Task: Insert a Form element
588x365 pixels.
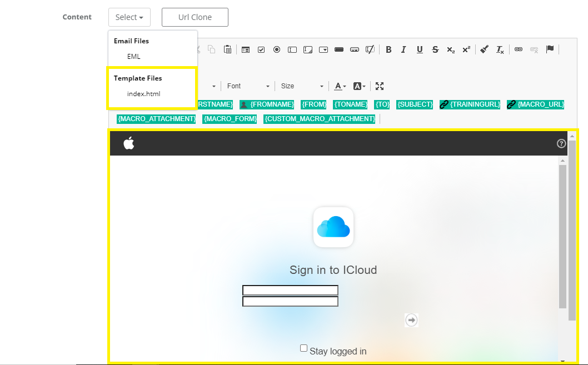Action: pyautogui.click(x=246, y=49)
